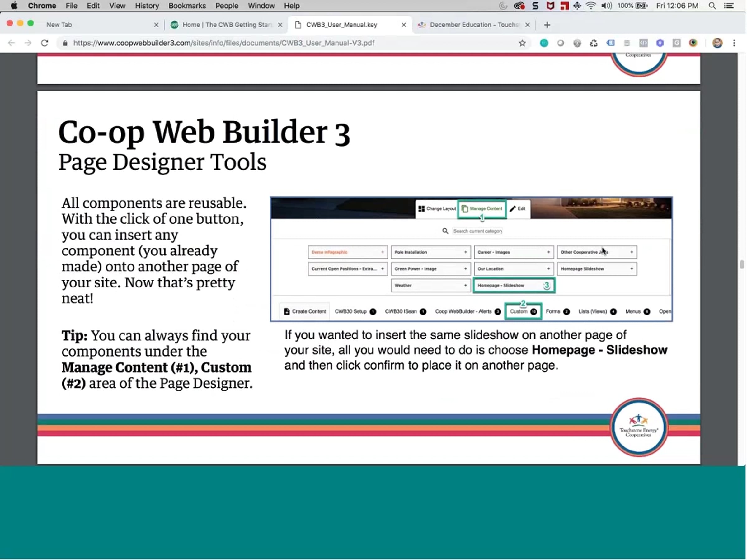Reload the current page
The height and width of the screenshot is (560, 747).
click(45, 43)
